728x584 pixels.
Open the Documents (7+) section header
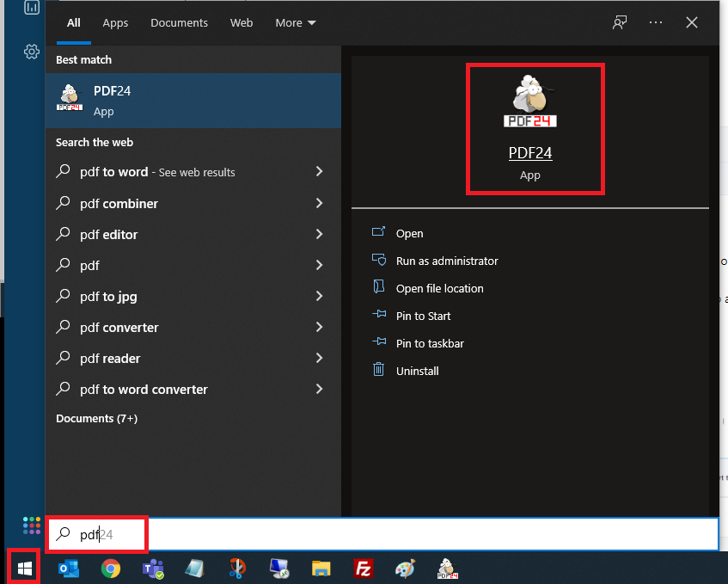pyautogui.click(x=96, y=419)
